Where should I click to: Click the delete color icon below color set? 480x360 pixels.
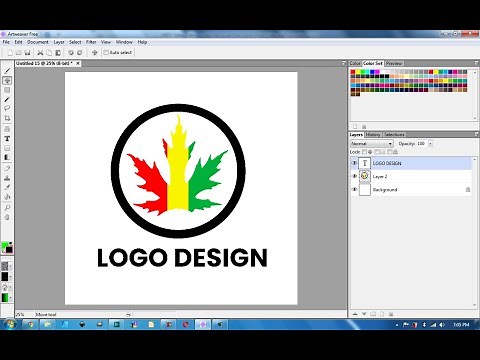click(x=364, y=127)
